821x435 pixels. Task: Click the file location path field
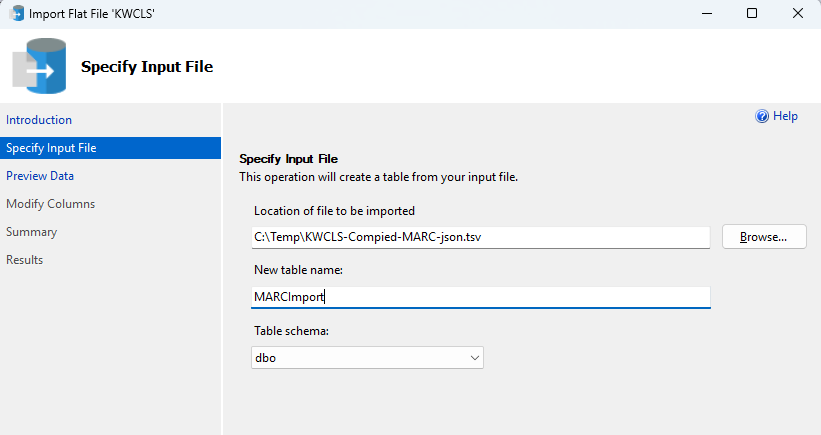point(481,237)
